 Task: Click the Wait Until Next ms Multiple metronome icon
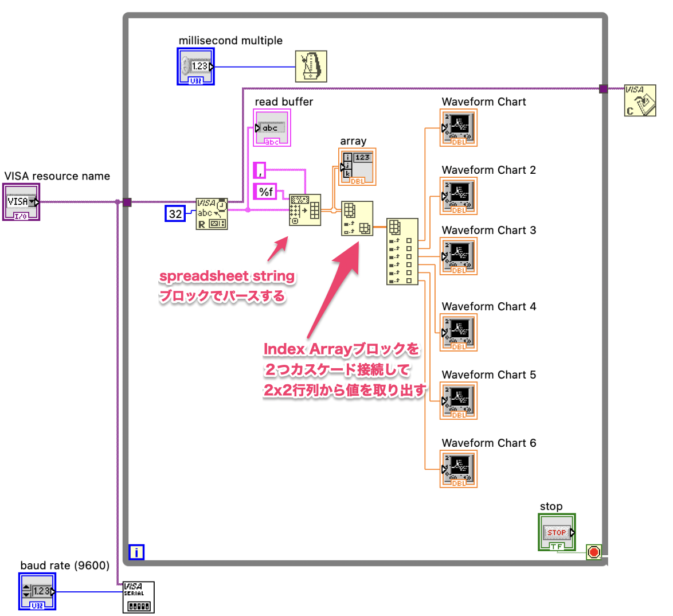(x=311, y=66)
